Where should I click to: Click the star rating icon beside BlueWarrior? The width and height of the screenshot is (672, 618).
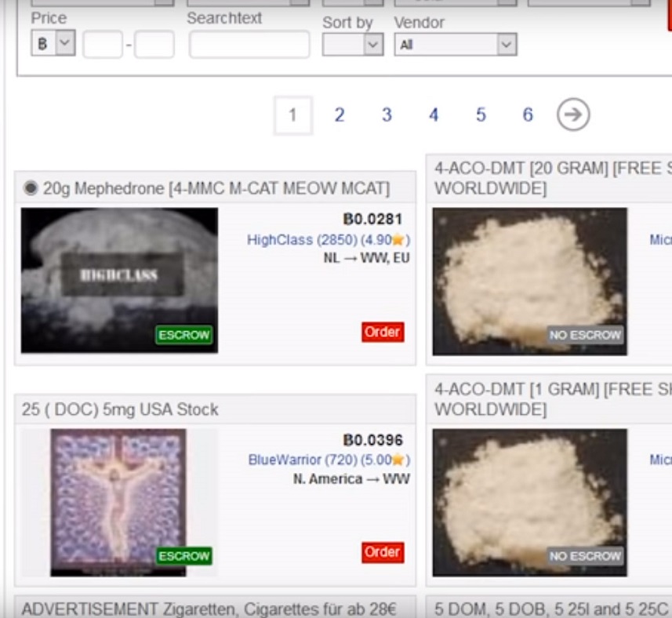pos(398,460)
